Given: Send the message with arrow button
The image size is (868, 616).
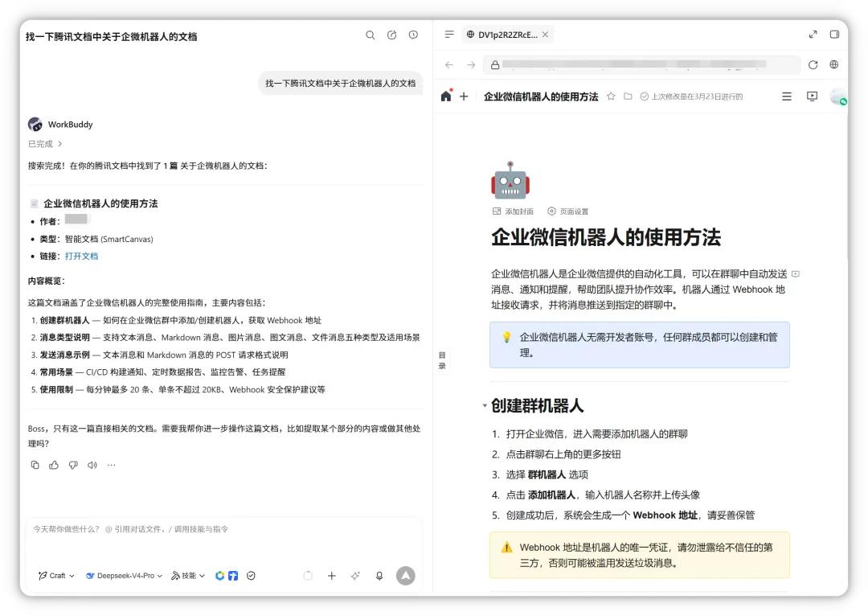Looking at the screenshot, I should point(406,576).
